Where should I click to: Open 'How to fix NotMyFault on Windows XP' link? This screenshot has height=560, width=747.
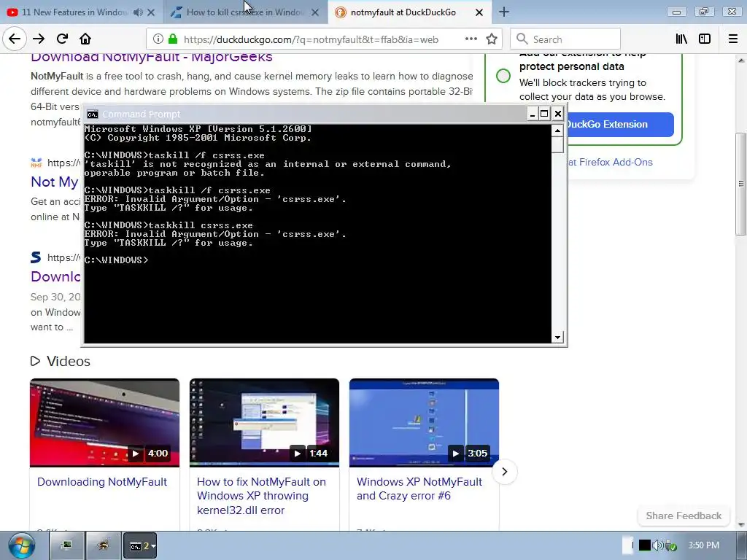[261, 496]
